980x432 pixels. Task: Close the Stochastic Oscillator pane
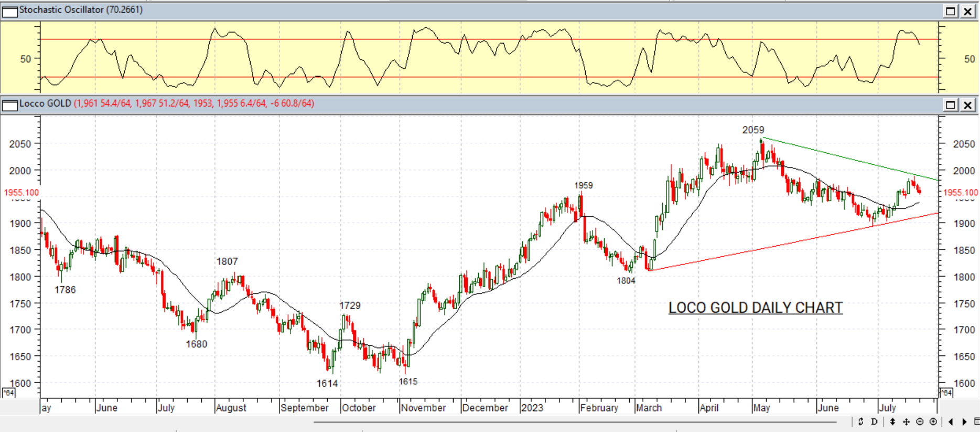tap(967, 11)
